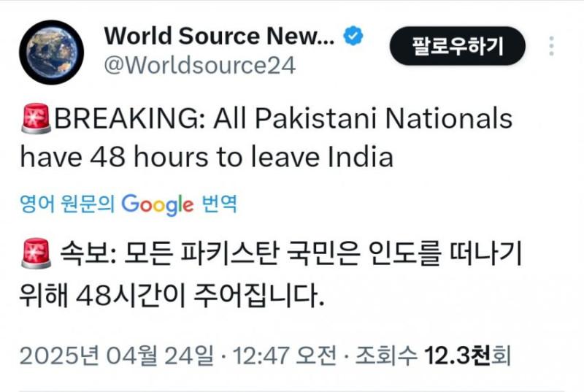Viewport: 584px width, 392px height.
Task: Click the 팔로우하기 follow button
Action: point(458,47)
